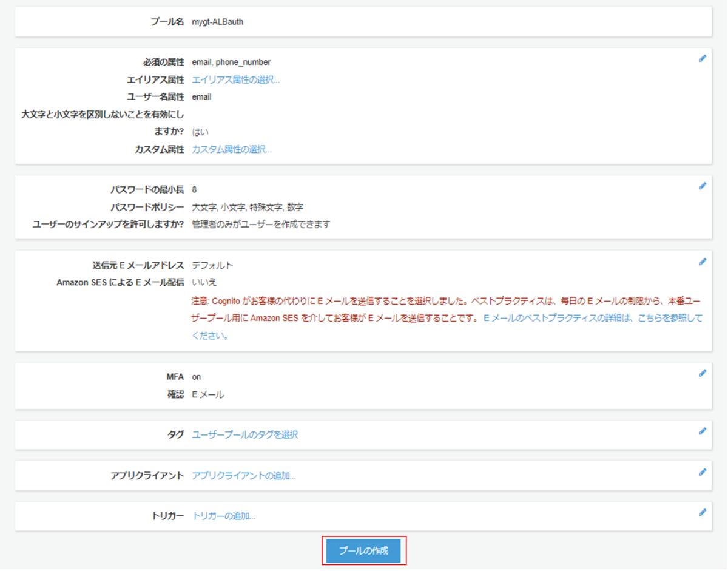Click the 送信元Eメールアドレス デフォルト value

[212, 265]
